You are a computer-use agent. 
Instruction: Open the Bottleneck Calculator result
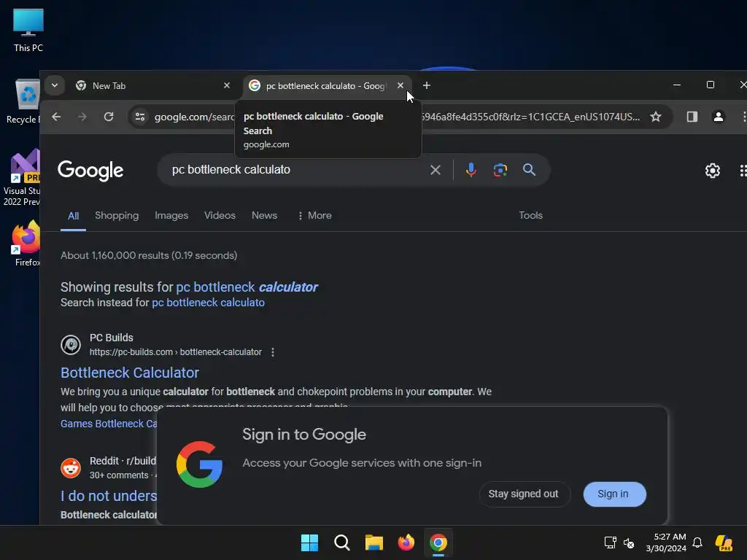130,373
